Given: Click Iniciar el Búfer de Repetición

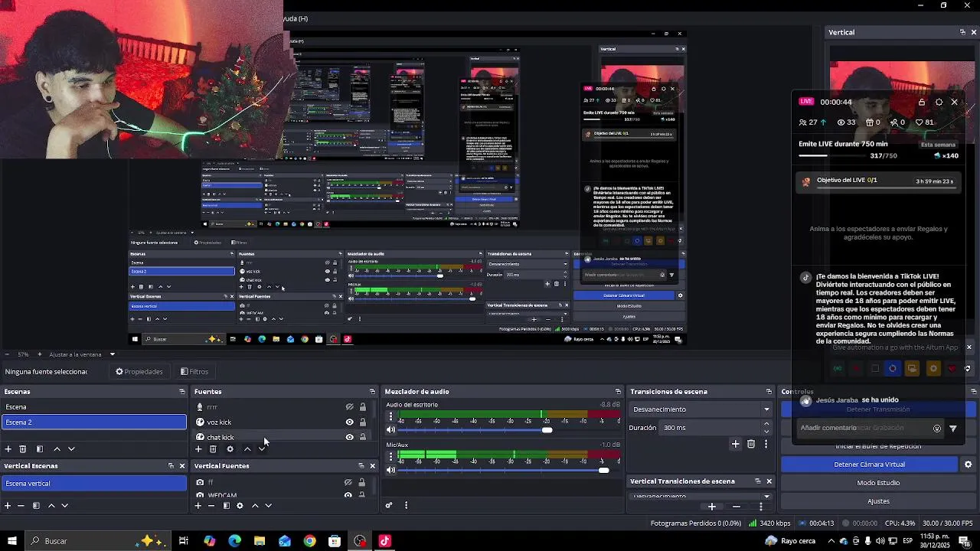Looking at the screenshot, I should pyautogui.click(x=878, y=446).
